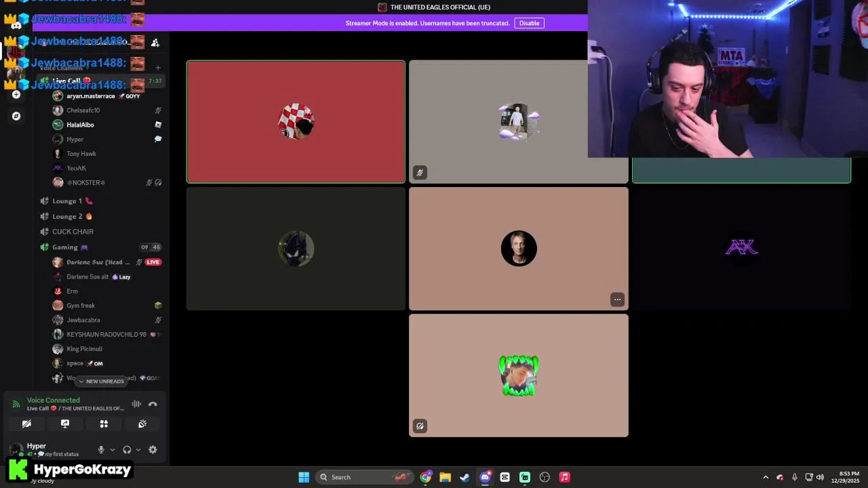Expand microphone input options chevron
Screen dimensions: 868x488
pos(113,449)
